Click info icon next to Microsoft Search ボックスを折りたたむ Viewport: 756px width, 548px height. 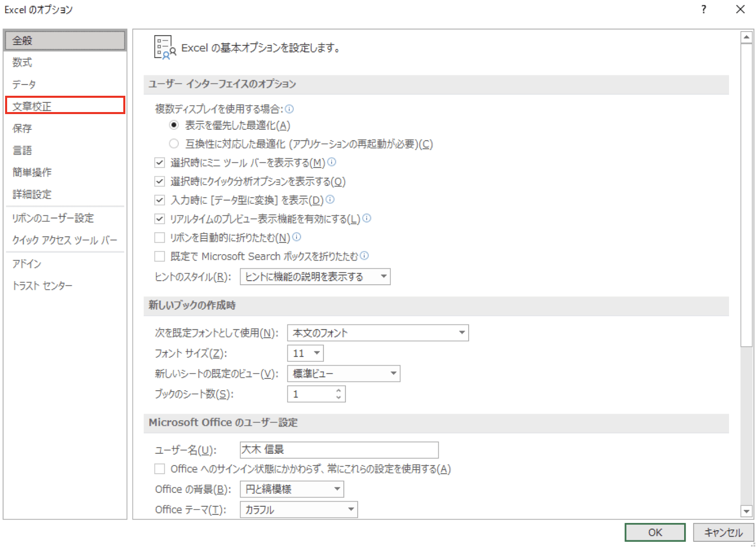point(364,256)
